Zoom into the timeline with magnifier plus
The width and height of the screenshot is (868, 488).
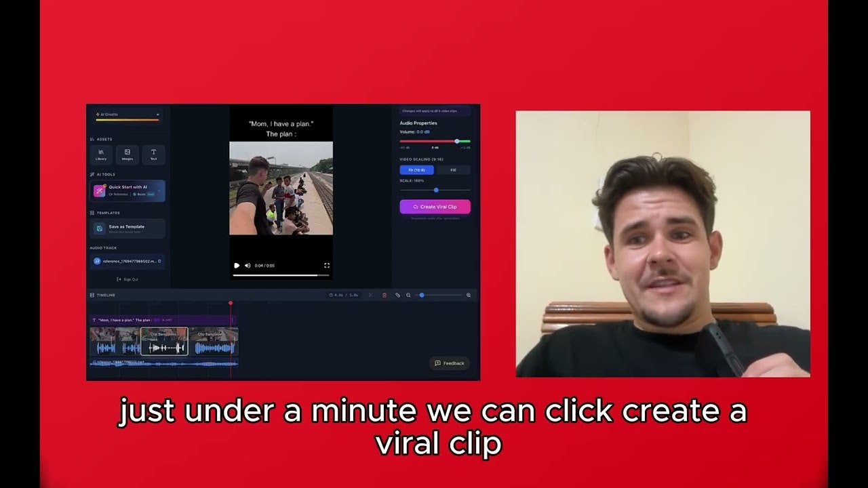click(x=469, y=296)
